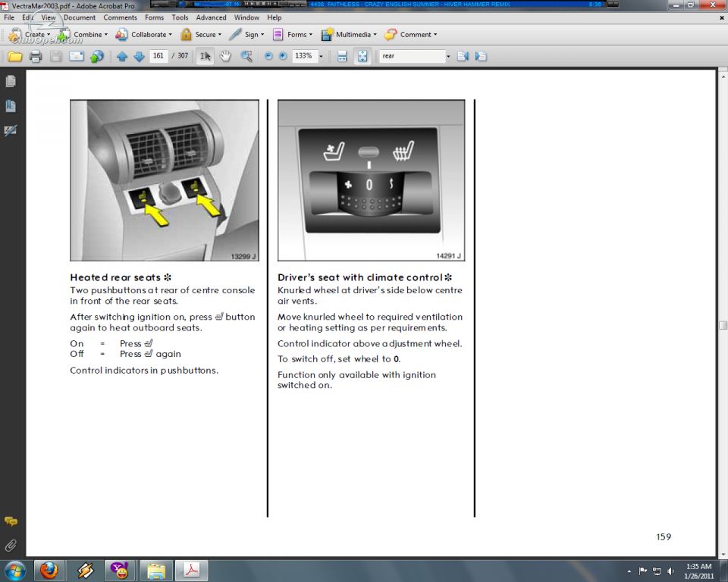Click the Find box containing 'rear'
728x582 pixels.
coord(413,56)
